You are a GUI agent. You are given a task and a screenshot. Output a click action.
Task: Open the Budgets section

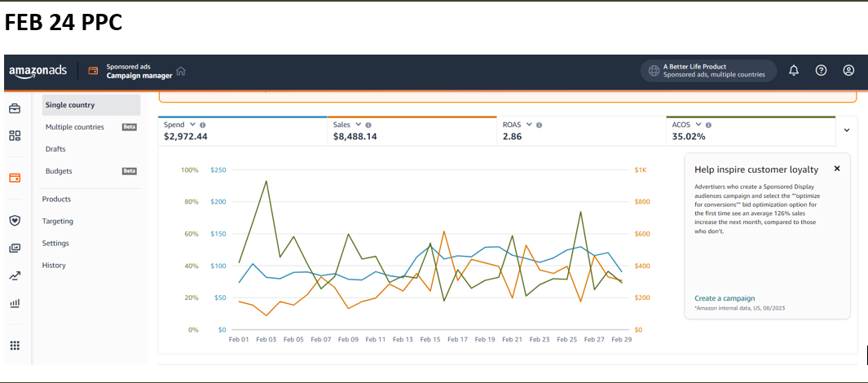pyautogui.click(x=59, y=171)
